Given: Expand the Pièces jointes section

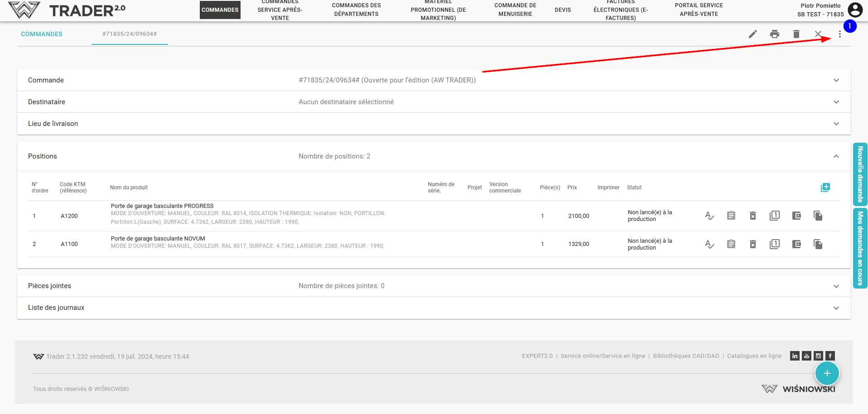Looking at the screenshot, I should pyautogui.click(x=836, y=286).
